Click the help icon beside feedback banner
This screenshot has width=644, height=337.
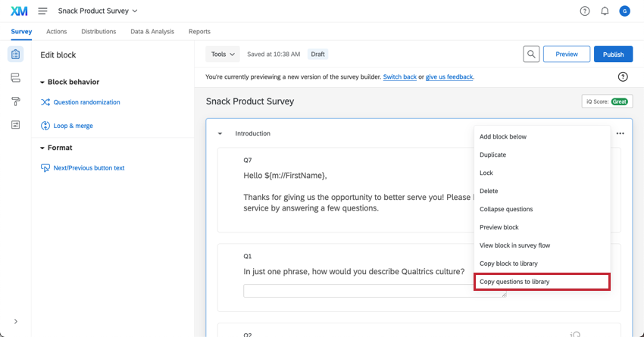click(x=623, y=76)
